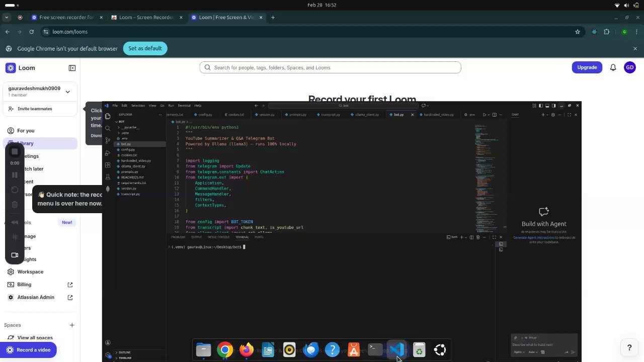Viewport: 644px width, 362px height.
Task: Open Search view in VS Code activity bar
Action: point(108,128)
